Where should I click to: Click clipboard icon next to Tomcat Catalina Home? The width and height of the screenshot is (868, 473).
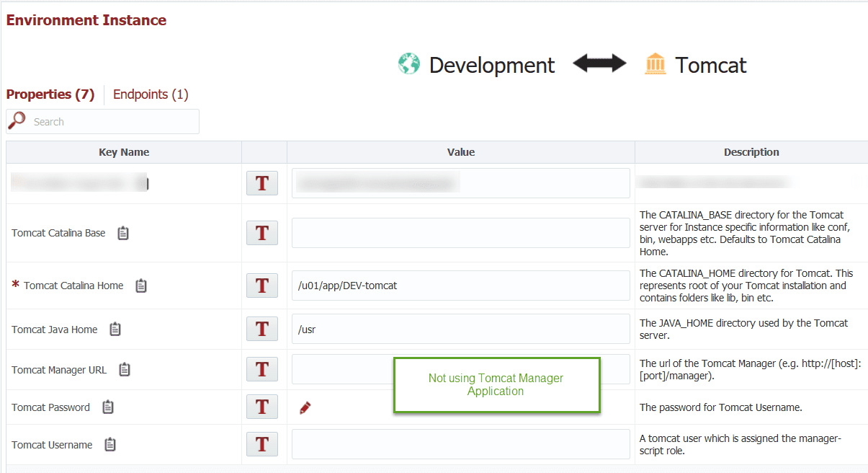(x=141, y=286)
